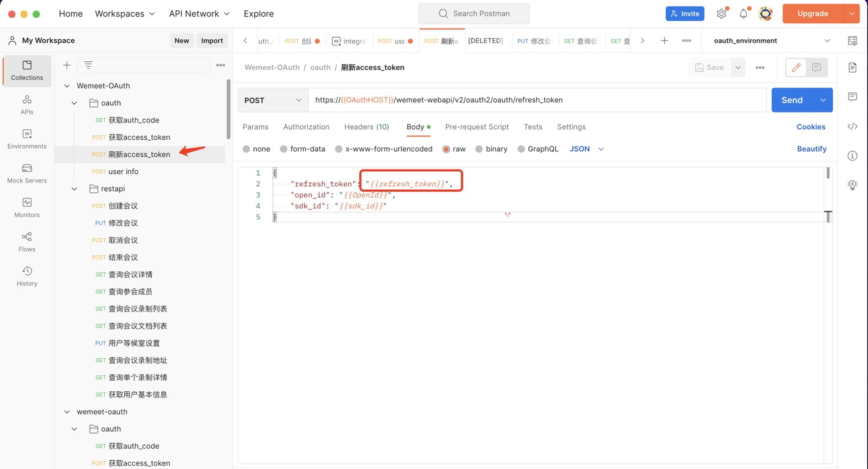
Task: Click the Invite button
Action: click(685, 13)
